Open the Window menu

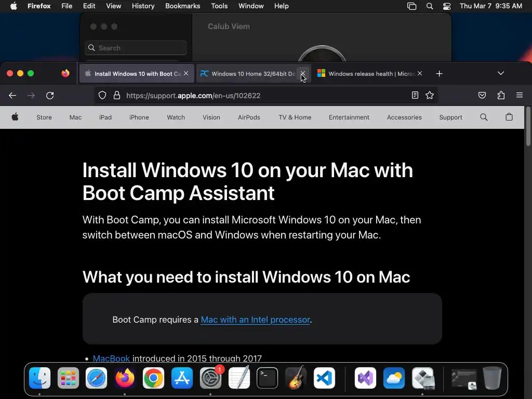[251, 6]
